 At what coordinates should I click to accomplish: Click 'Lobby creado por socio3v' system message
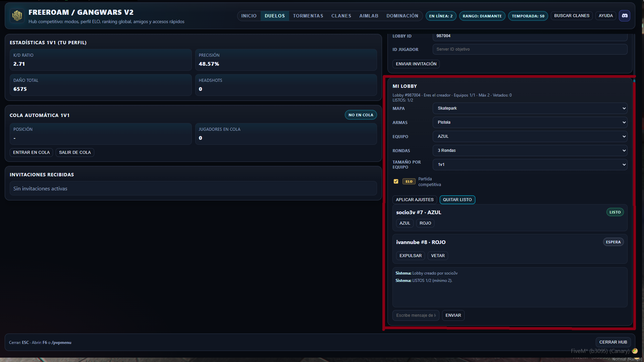point(435,273)
